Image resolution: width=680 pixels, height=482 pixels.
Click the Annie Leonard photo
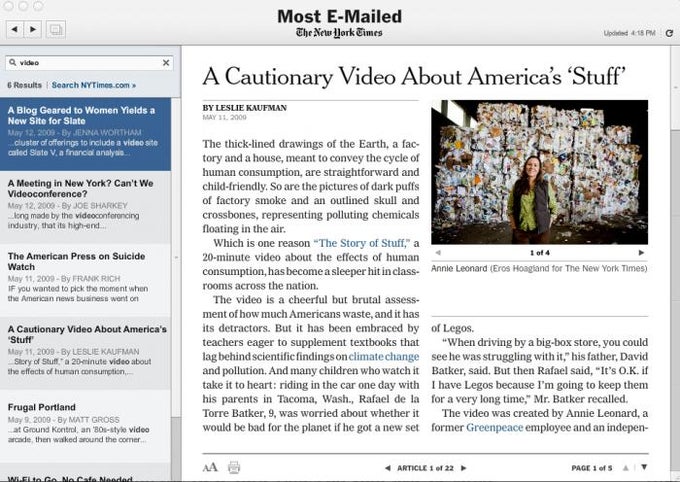539,172
